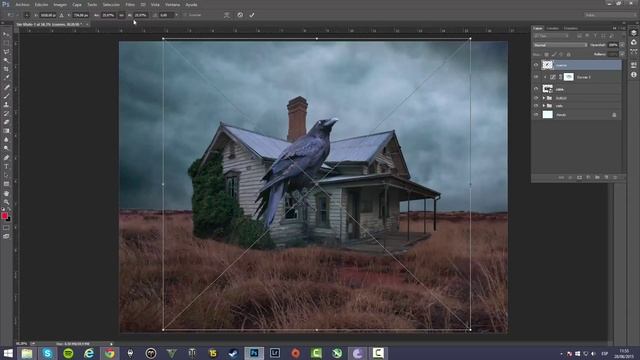Open the workspace dropdown at top right
Image resolution: width=640 pixels, height=360 pixels.
[x=610, y=15]
